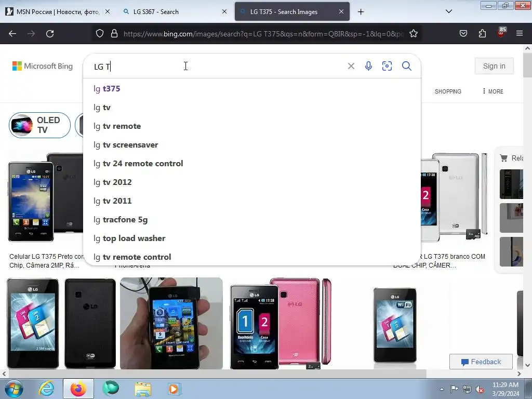
Task: Open the file explorer folder in taskbar
Action: (x=143, y=389)
